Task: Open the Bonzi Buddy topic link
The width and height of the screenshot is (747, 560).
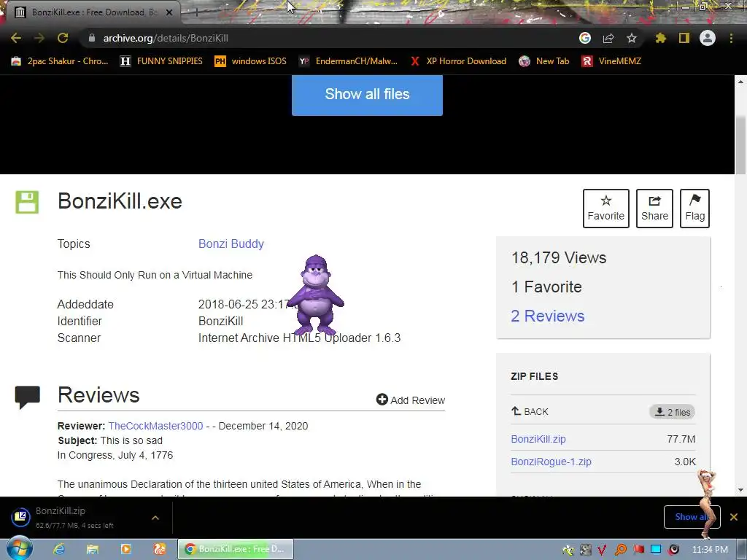Action: tap(231, 244)
